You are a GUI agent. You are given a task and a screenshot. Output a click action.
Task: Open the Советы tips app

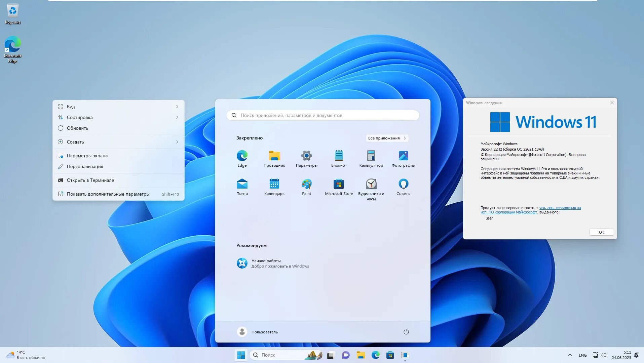[403, 187]
